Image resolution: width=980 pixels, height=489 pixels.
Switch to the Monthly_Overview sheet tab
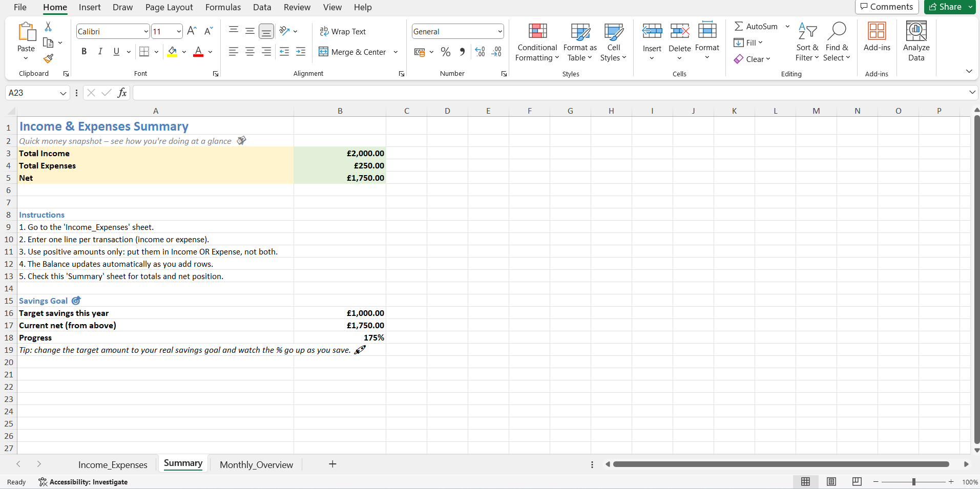256,464
